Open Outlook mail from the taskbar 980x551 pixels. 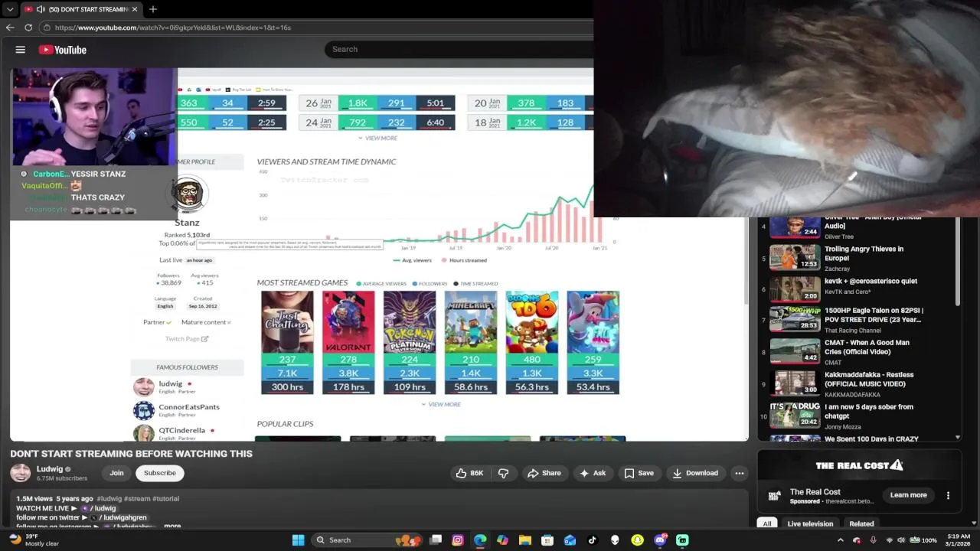tap(570, 540)
